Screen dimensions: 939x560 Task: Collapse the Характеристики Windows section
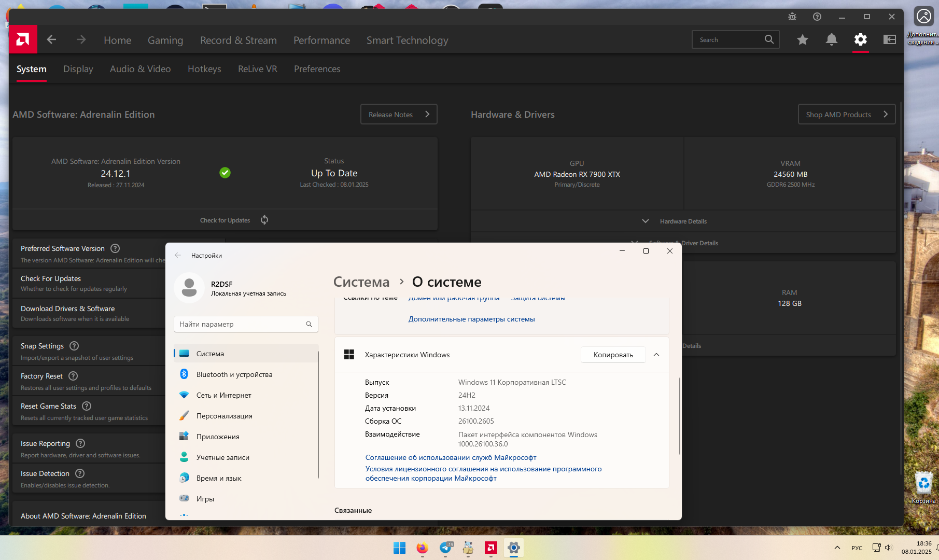click(x=656, y=355)
